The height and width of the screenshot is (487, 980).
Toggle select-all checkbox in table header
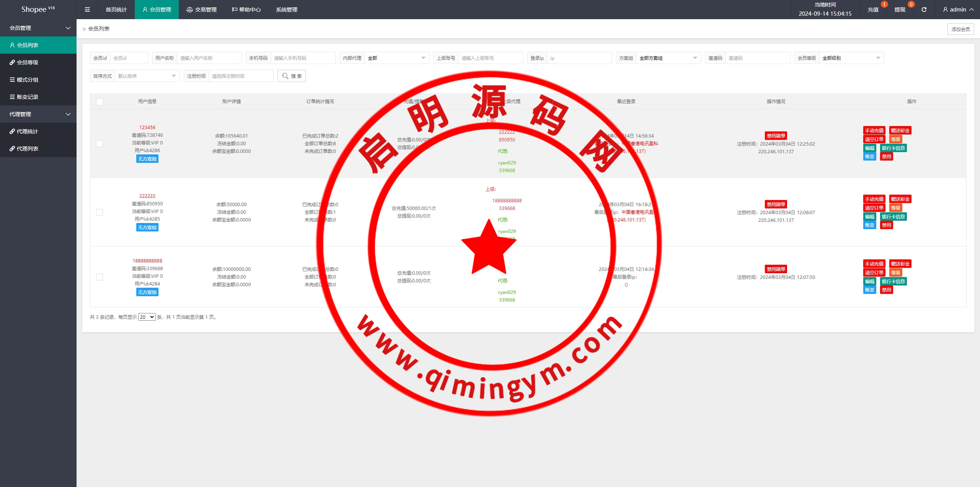pos(100,102)
